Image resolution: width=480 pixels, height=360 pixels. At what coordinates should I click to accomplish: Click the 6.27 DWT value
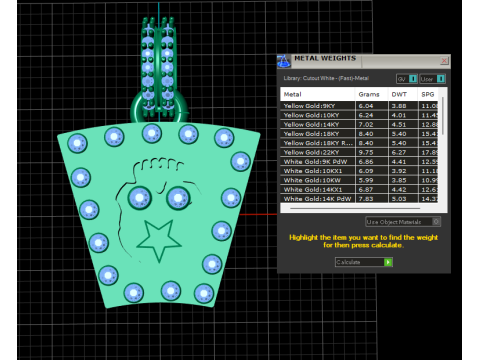399,152
